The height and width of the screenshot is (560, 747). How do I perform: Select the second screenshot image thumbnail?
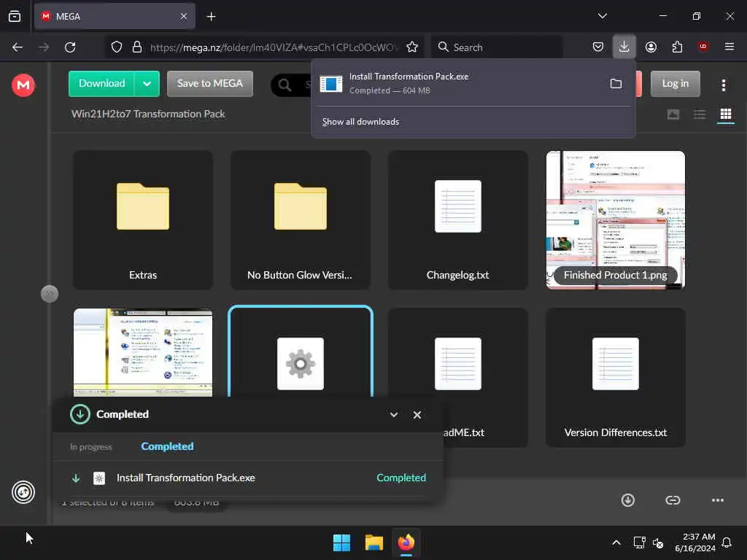pos(143,352)
